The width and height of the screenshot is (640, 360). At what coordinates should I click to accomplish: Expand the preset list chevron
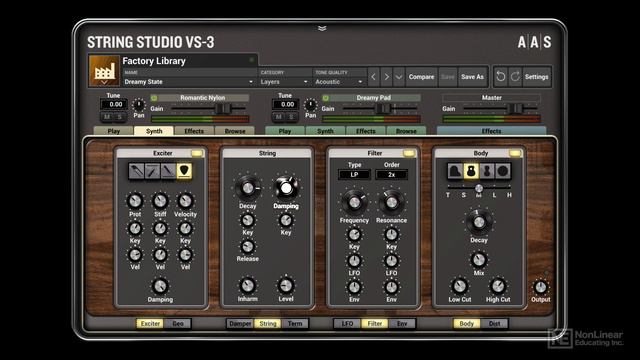tap(399, 77)
